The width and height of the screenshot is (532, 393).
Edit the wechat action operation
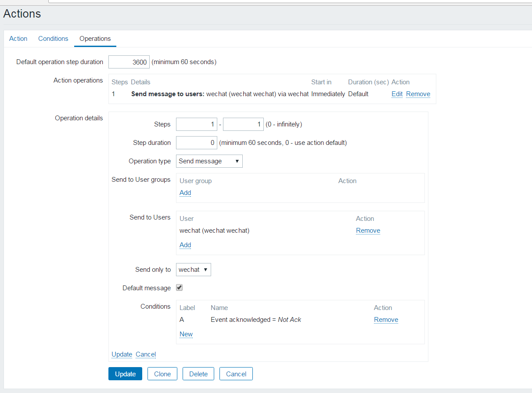point(397,94)
